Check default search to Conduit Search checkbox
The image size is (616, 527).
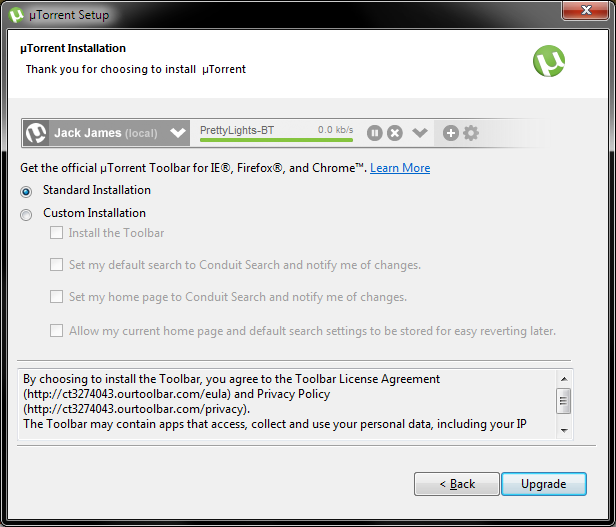[x=56, y=264]
